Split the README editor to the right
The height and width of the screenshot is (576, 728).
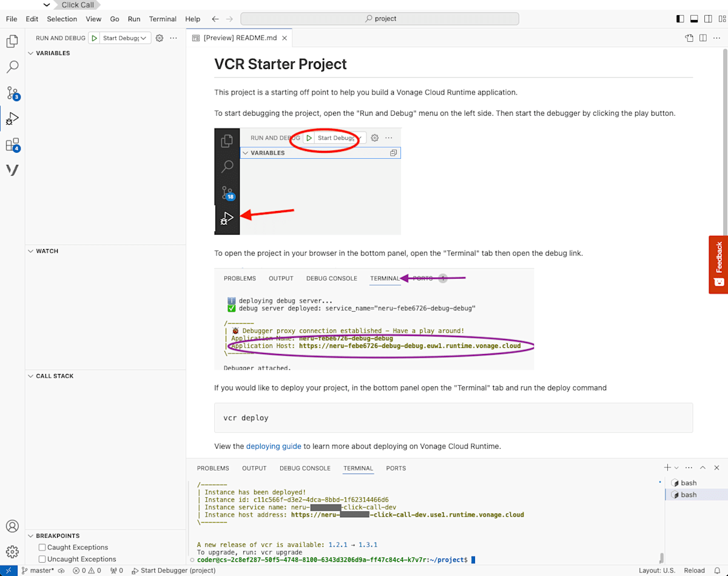click(703, 38)
